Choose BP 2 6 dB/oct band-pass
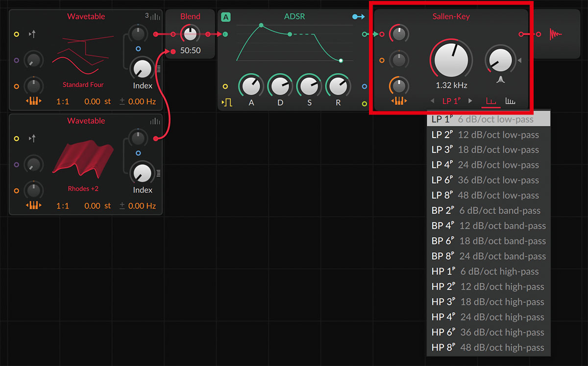The height and width of the screenshot is (366, 588). 489,211
